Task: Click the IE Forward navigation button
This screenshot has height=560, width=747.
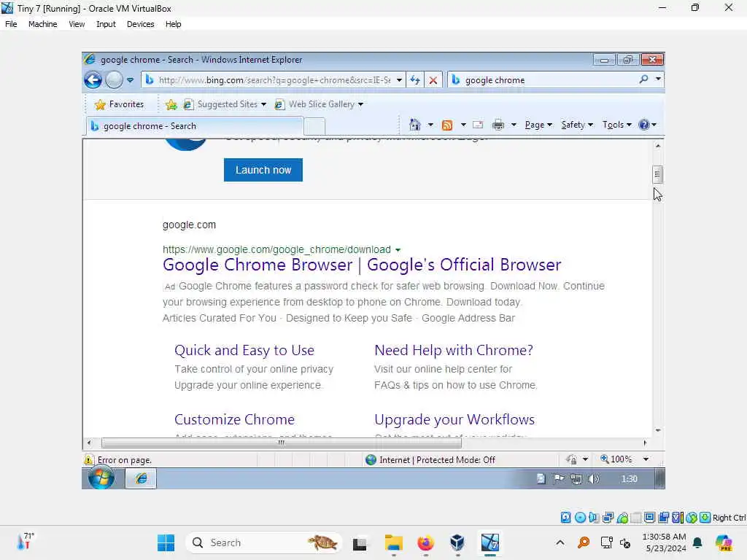Action: pyautogui.click(x=114, y=80)
